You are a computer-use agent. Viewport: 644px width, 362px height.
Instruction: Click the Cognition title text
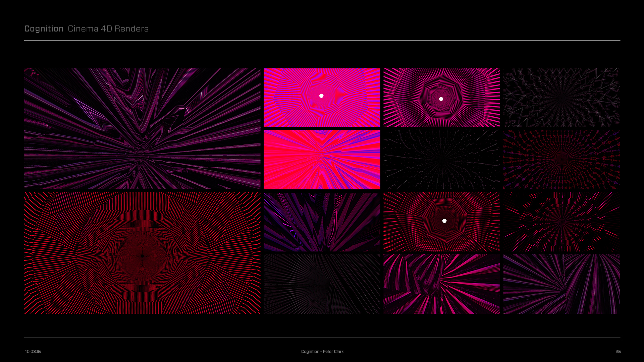coord(44,29)
